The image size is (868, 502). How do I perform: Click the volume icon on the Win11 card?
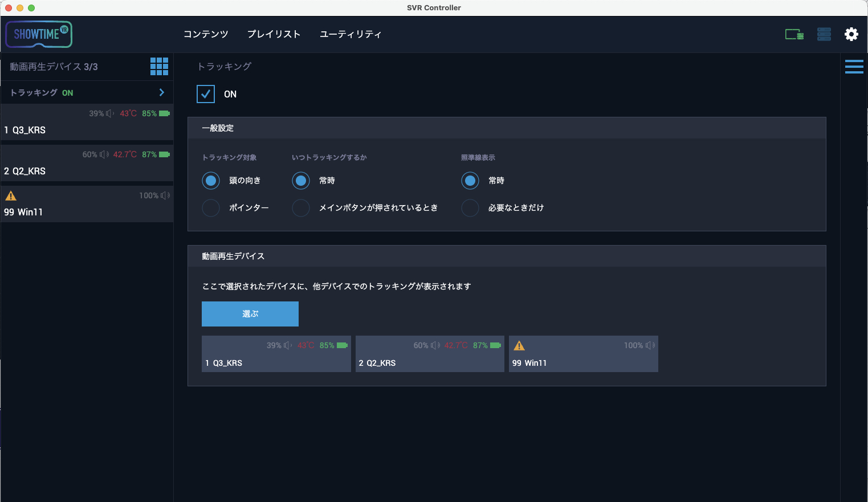pyautogui.click(x=650, y=345)
